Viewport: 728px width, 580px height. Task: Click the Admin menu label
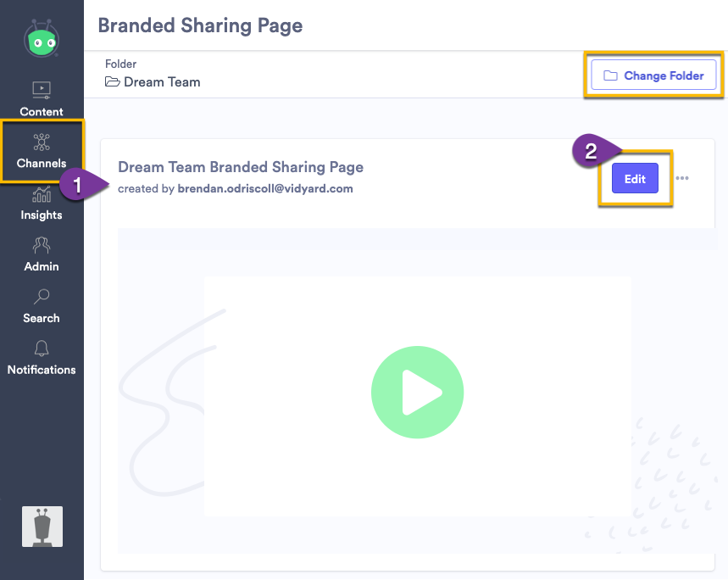click(x=42, y=266)
